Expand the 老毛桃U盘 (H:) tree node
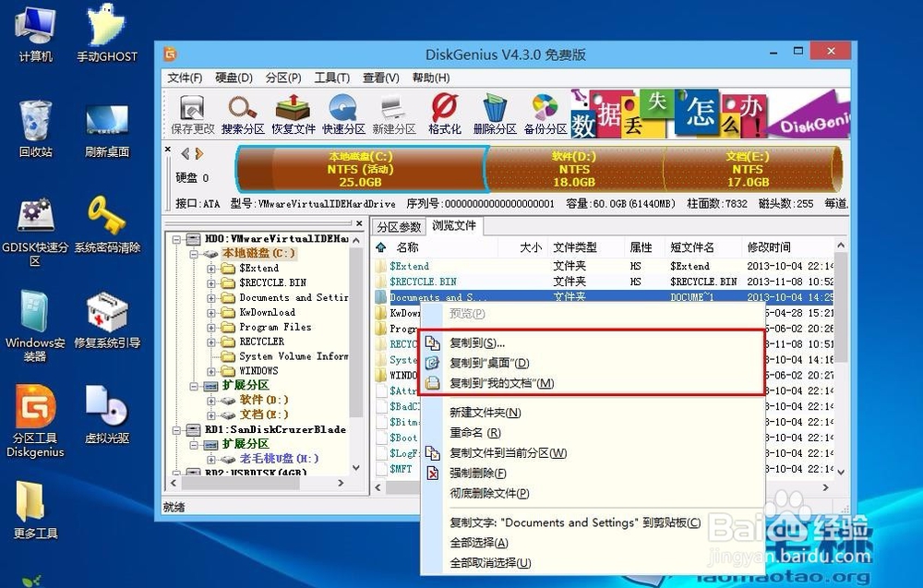This screenshot has height=588, width=923. [x=210, y=460]
